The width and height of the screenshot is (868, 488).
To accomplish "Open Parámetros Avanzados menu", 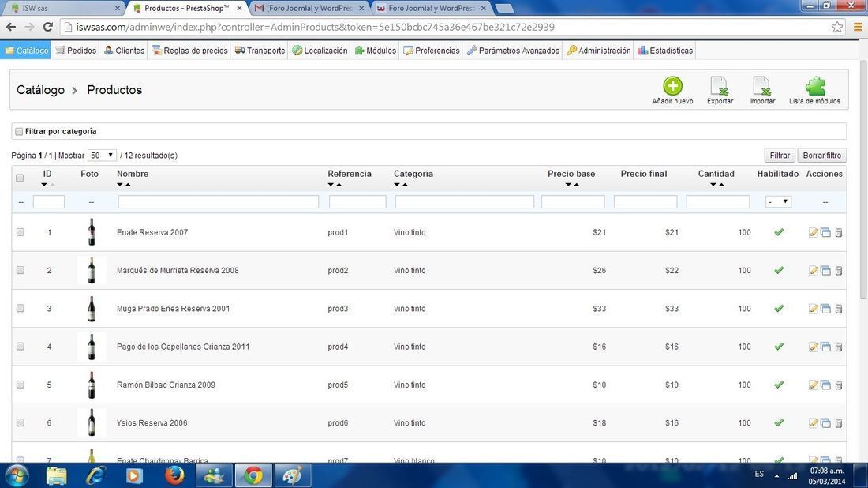I will pos(513,51).
